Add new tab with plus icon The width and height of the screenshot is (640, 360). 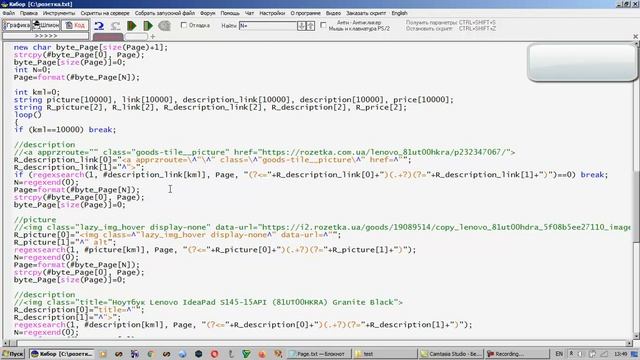click(153, 37)
